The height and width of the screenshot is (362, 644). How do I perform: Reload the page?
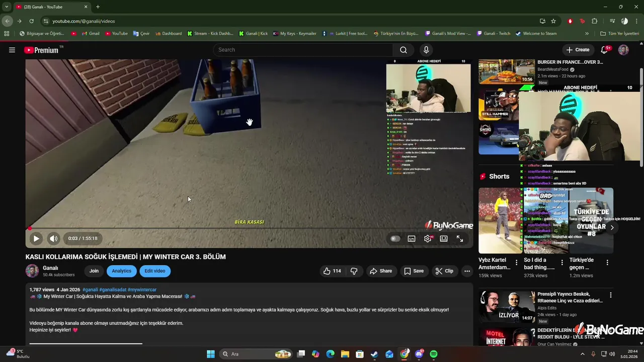[x=31, y=21]
